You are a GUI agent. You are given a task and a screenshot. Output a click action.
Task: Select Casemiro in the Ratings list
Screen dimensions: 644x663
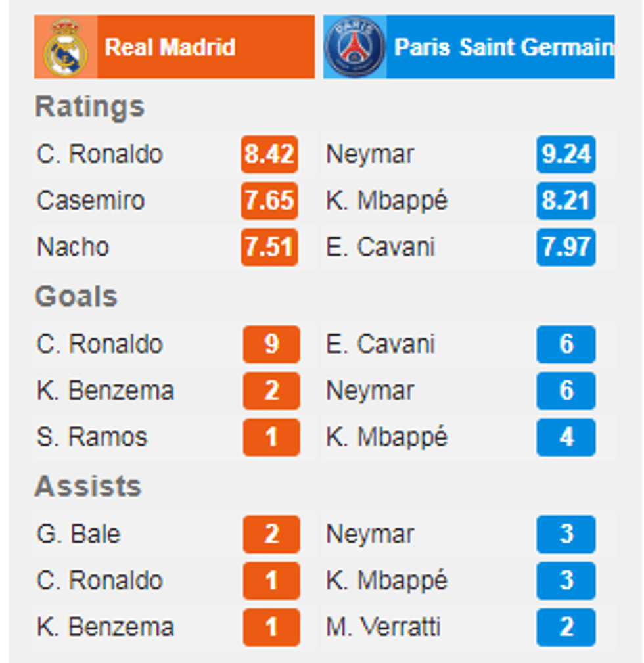pos(91,200)
